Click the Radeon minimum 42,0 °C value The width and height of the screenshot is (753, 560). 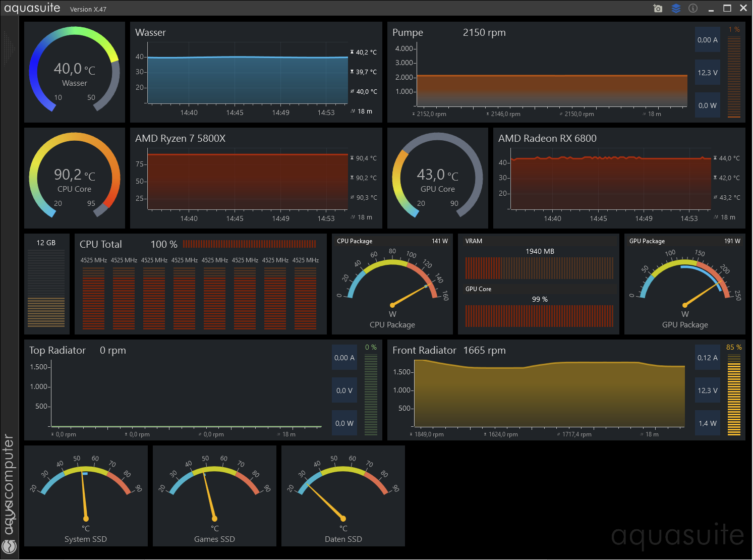[729, 178]
